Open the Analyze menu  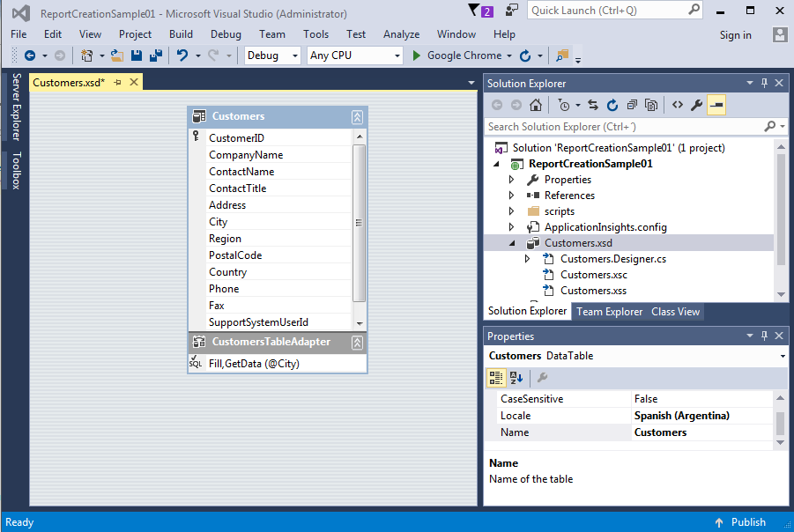pos(401,34)
